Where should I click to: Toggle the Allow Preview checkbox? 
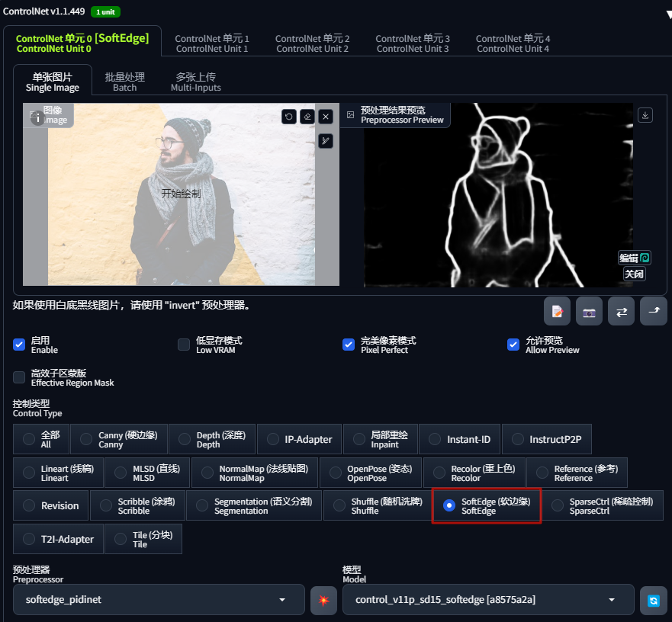coord(513,345)
